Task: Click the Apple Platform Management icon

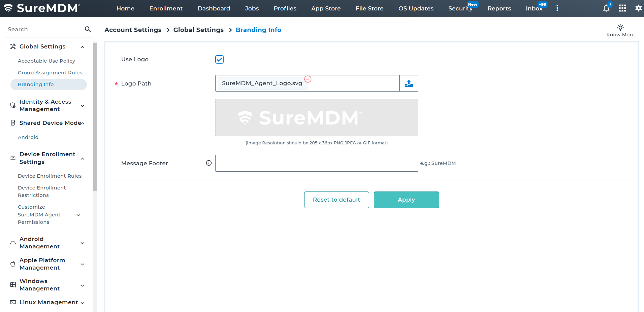Action: tap(13, 264)
